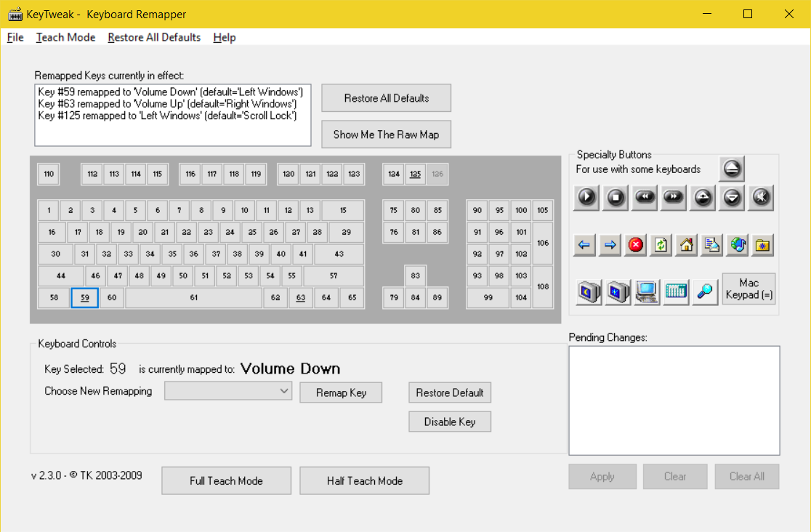Click the Sleep monitor with moon button
The height and width of the screenshot is (532, 811).
[589, 292]
